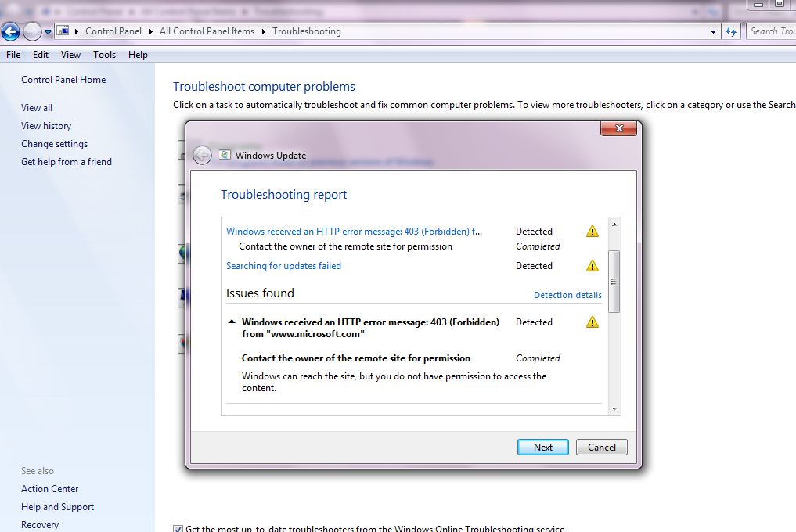Click the Search Troubleshooting input box
The height and width of the screenshot is (532, 796).
pos(771,31)
